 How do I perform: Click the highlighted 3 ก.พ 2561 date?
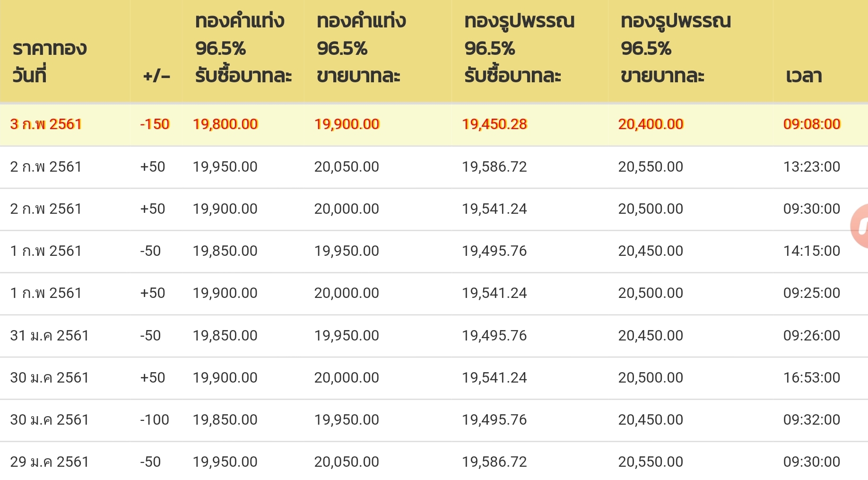tap(46, 124)
